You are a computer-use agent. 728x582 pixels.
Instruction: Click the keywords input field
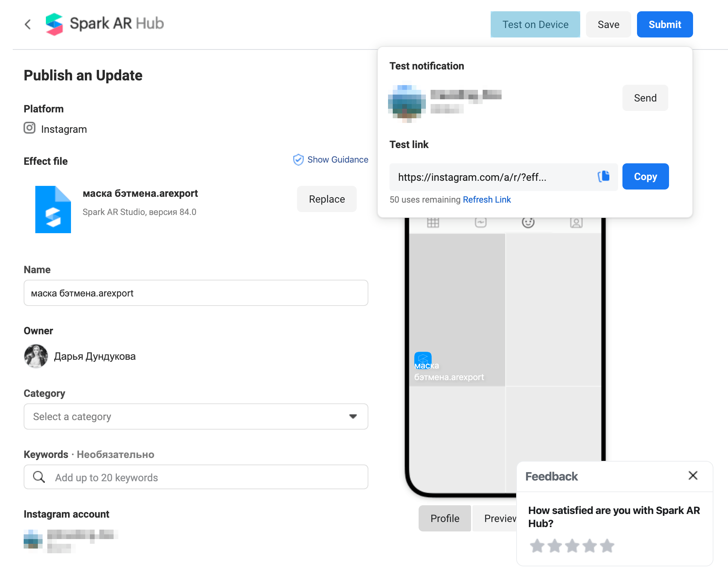point(196,477)
